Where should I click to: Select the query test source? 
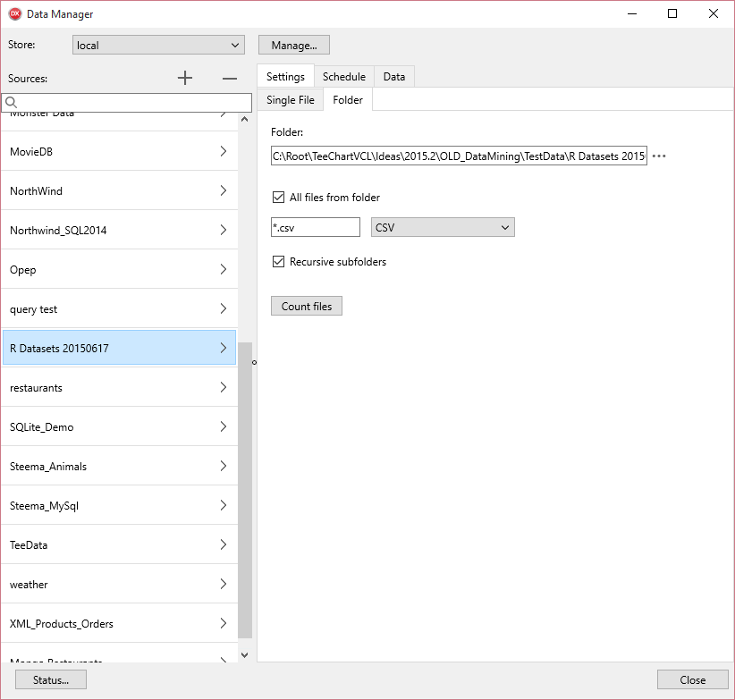point(119,308)
